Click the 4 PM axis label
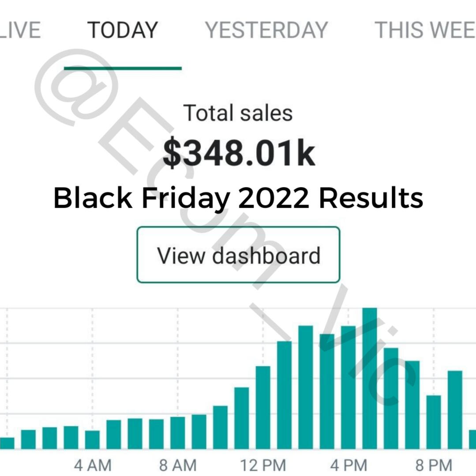476x476 pixels. [349, 465]
